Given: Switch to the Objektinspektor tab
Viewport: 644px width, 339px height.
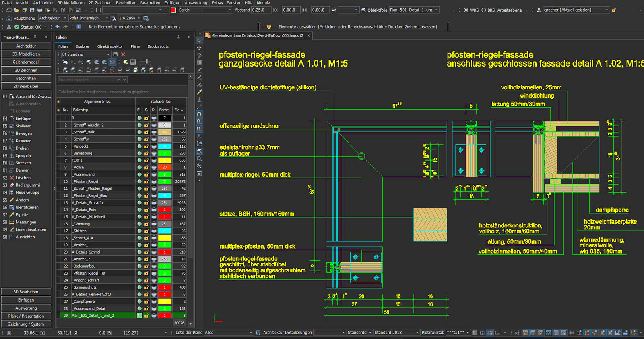Looking at the screenshot, I should [x=110, y=46].
